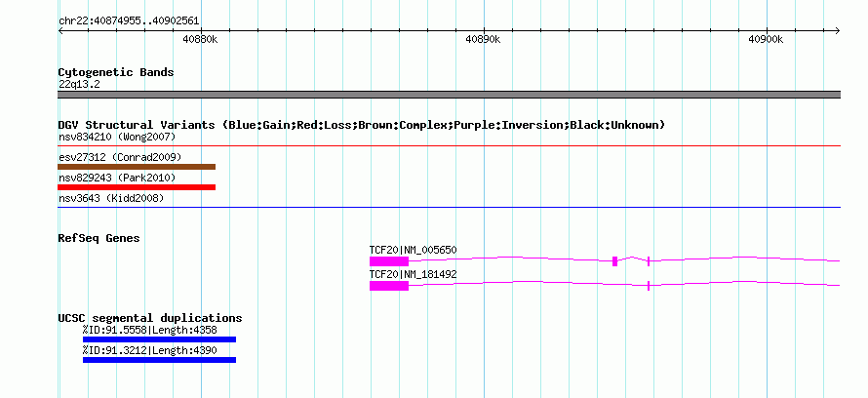Click the TCF20 NM_005650 large exon block

tap(389, 261)
